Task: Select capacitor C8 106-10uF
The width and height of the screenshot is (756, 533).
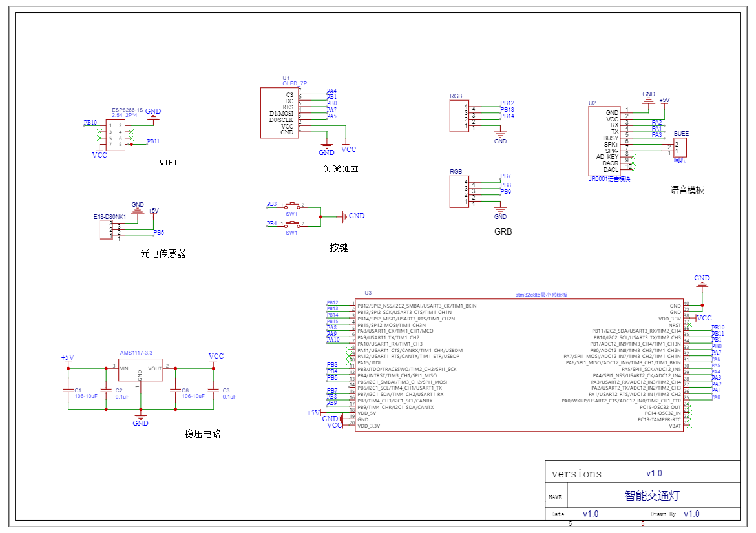Action: tap(176, 390)
